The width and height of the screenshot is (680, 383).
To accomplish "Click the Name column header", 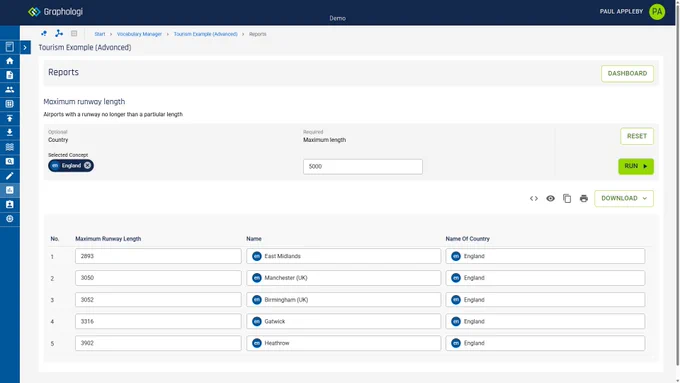I will [x=254, y=239].
